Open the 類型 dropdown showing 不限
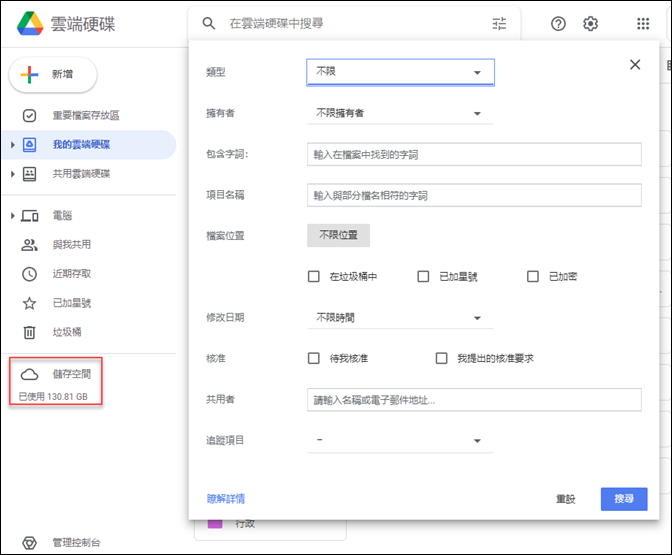The image size is (672, 555). [400, 72]
